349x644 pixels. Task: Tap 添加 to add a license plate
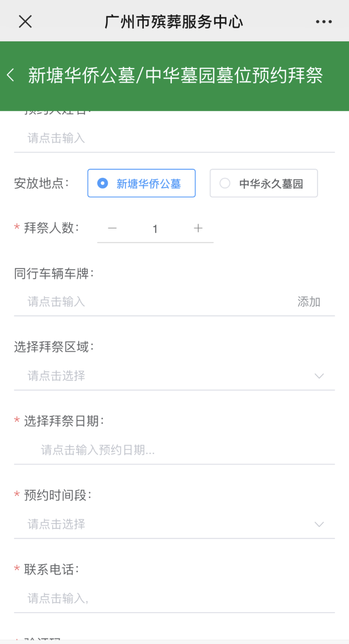pyautogui.click(x=309, y=302)
